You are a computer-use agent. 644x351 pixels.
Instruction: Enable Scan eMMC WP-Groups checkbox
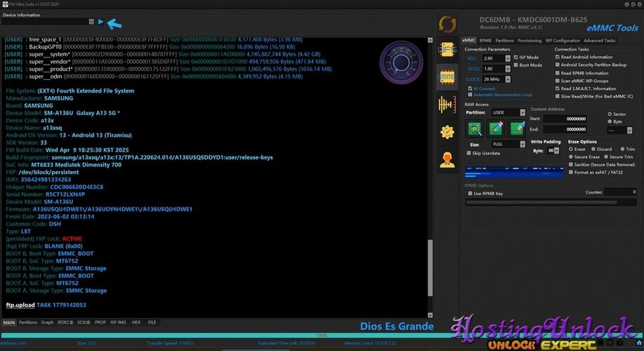coord(557,81)
